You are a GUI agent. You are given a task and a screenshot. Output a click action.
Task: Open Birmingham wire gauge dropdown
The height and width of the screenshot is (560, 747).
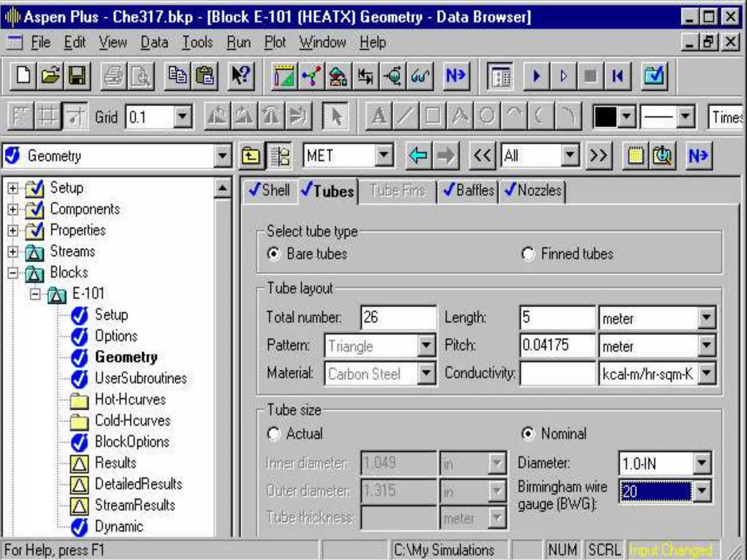[702, 491]
